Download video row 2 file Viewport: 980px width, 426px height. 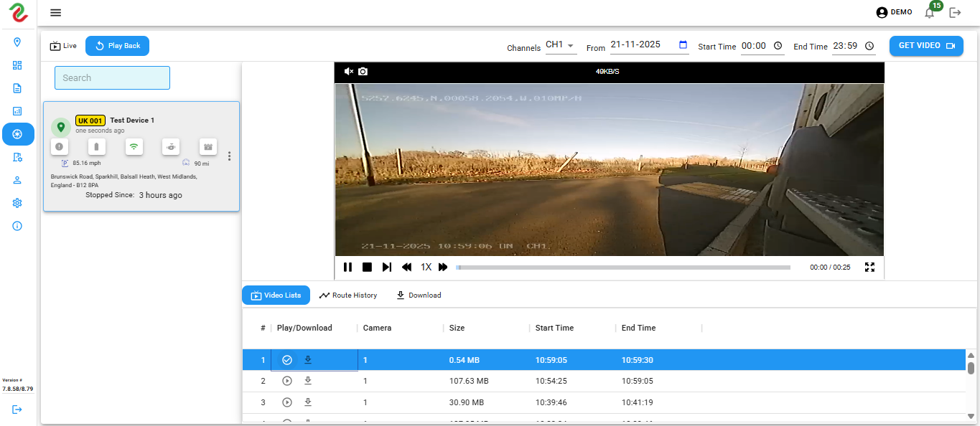pyautogui.click(x=308, y=381)
